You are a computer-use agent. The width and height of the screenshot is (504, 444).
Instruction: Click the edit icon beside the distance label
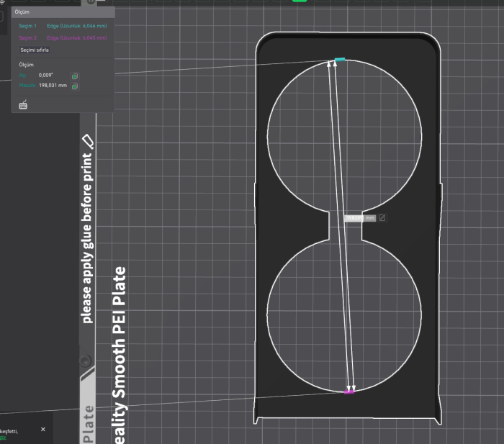point(382,218)
